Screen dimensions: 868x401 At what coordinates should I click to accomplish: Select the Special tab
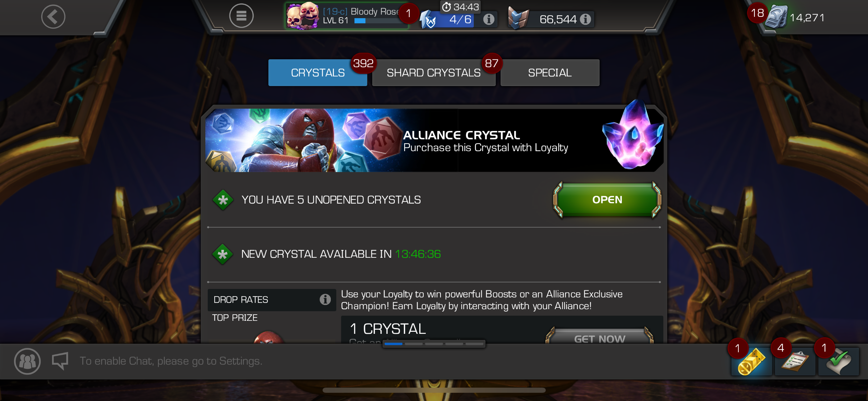click(x=550, y=73)
